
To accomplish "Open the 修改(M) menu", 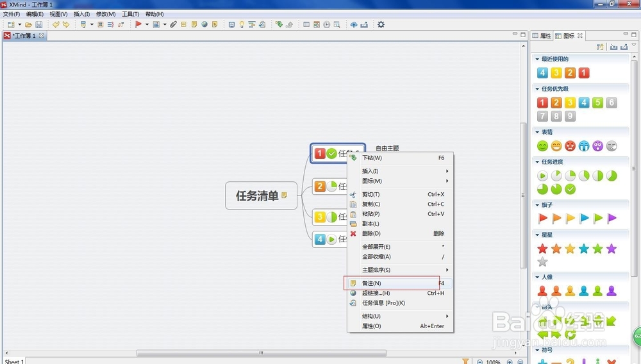I will click(x=106, y=14).
